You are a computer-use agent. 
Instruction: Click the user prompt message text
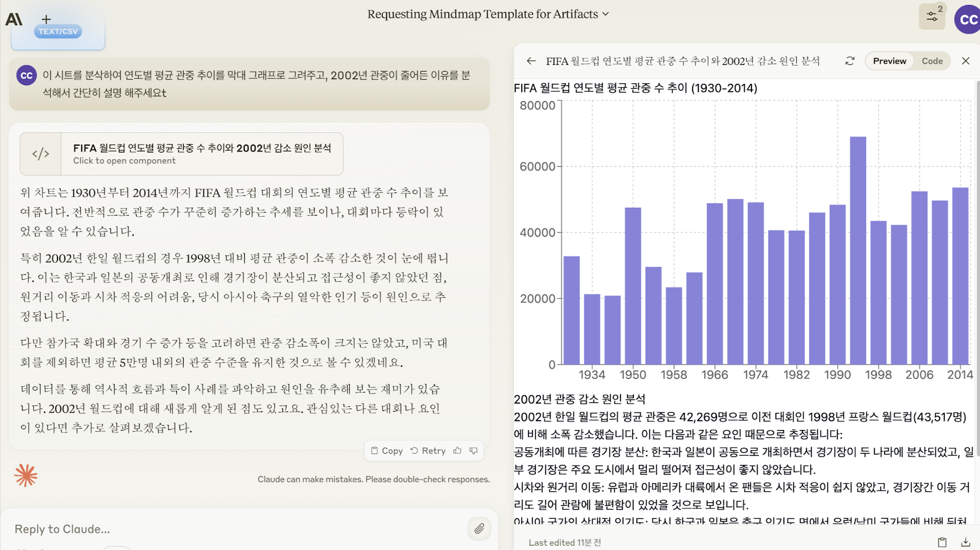click(x=256, y=84)
